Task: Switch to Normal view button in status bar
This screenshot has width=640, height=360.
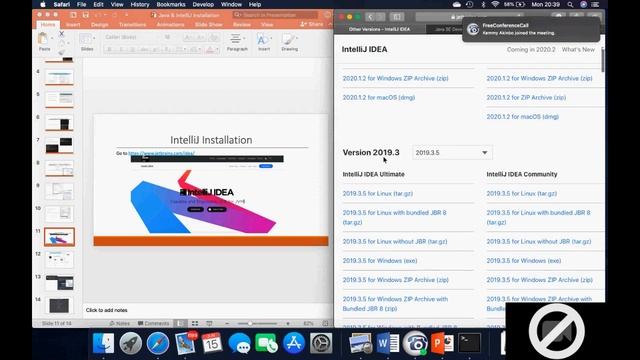Action: click(x=180, y=323)
